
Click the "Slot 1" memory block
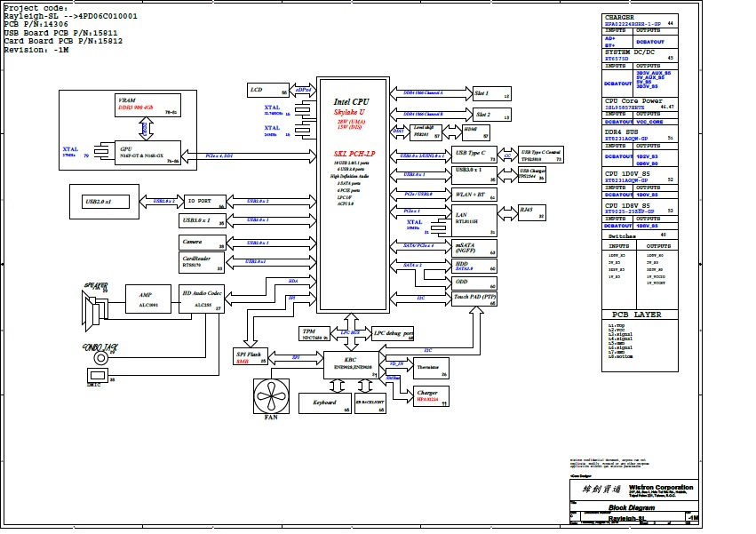pyautogui.click(x=491, y=93)
